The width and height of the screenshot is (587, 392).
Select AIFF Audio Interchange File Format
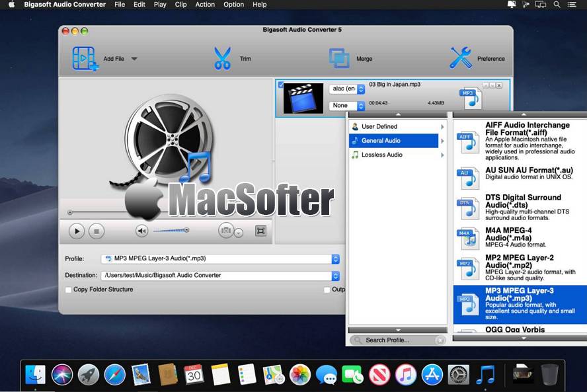click(x=520, y=141)
